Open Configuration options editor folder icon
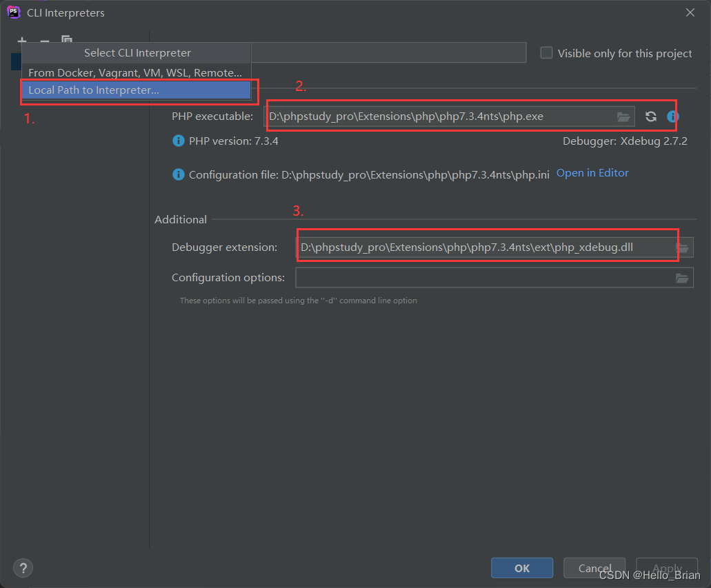Viewport: 711px width, 588px height. (x=682, y=278)
